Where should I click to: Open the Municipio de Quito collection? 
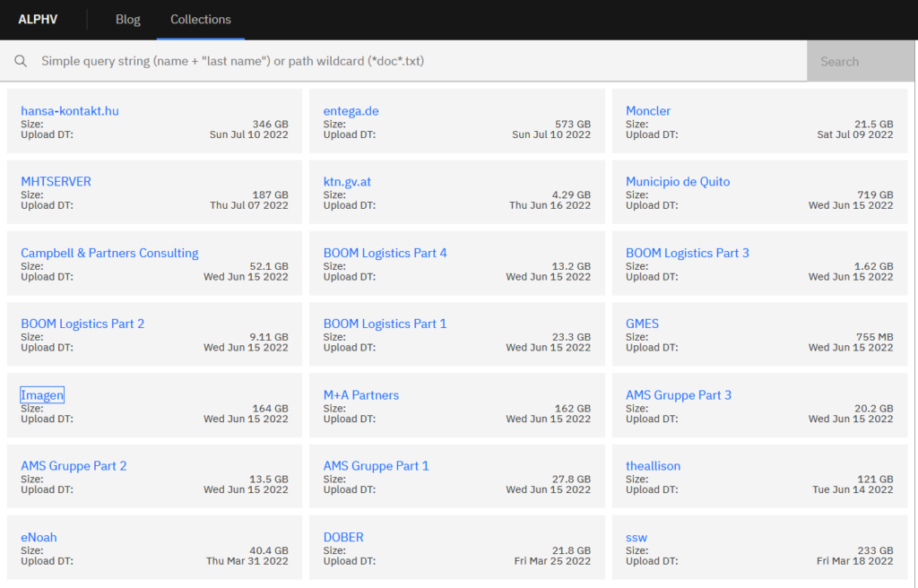(678, 181)
